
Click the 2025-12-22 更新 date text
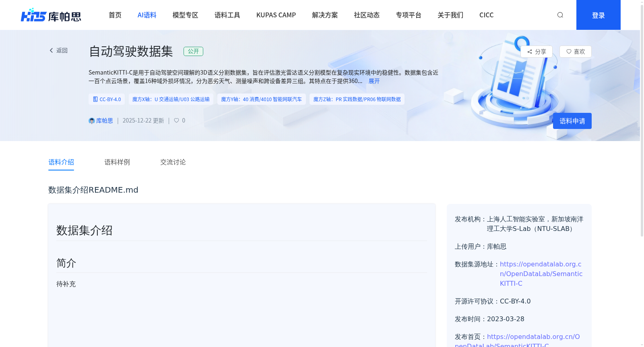point(143,121)
